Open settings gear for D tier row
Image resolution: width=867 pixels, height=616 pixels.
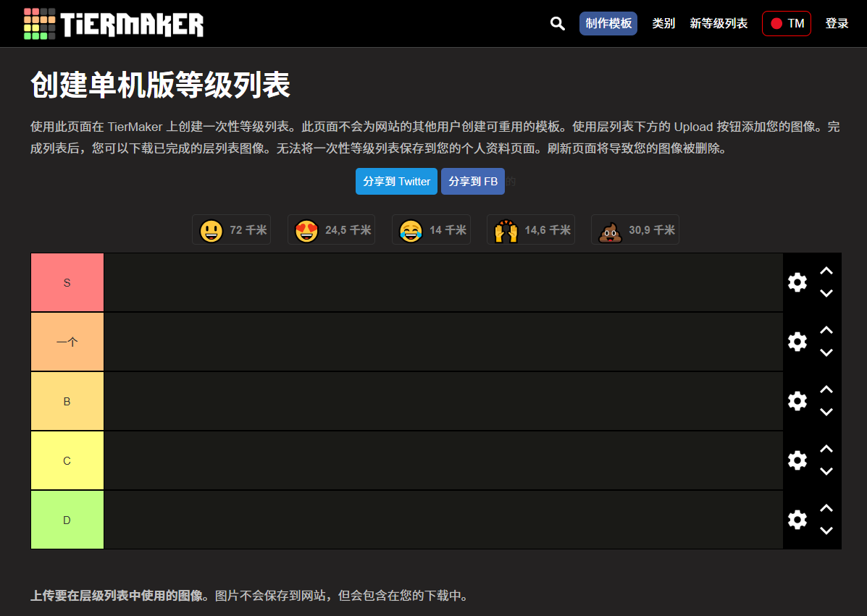(797, 520)
